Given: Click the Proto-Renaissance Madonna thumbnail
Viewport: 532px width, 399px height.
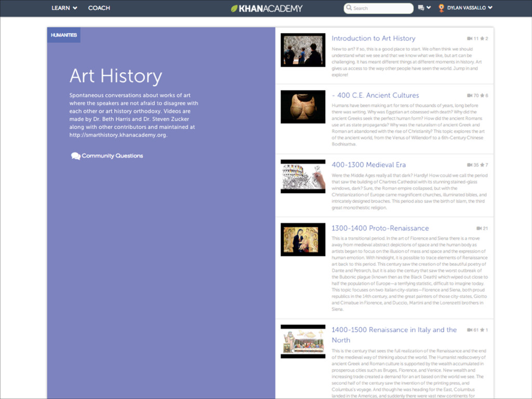Looking at the screenshot, I should 303,240.
